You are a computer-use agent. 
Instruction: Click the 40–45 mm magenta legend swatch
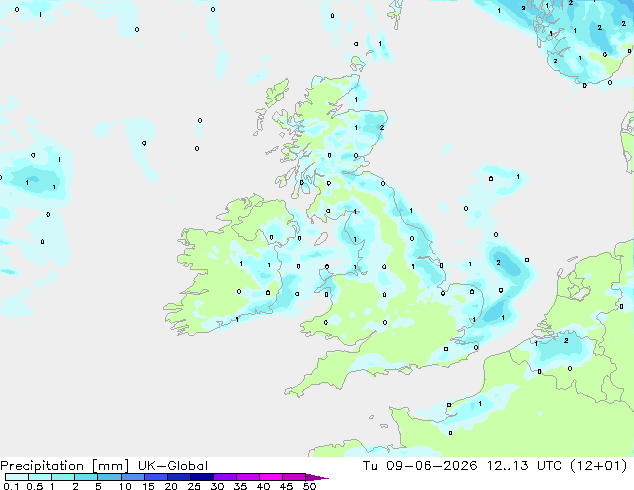pos(271,477)
